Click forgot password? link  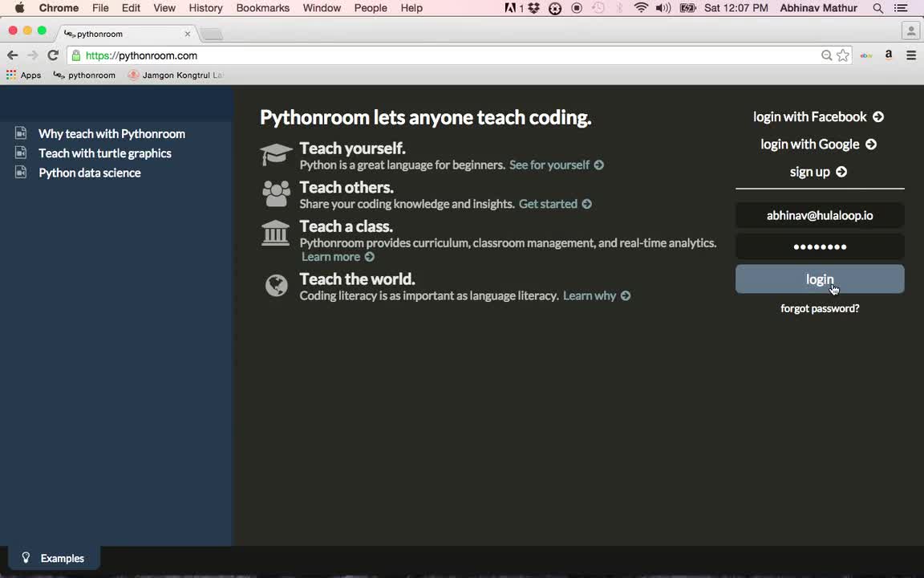click(x=820, y=308)
